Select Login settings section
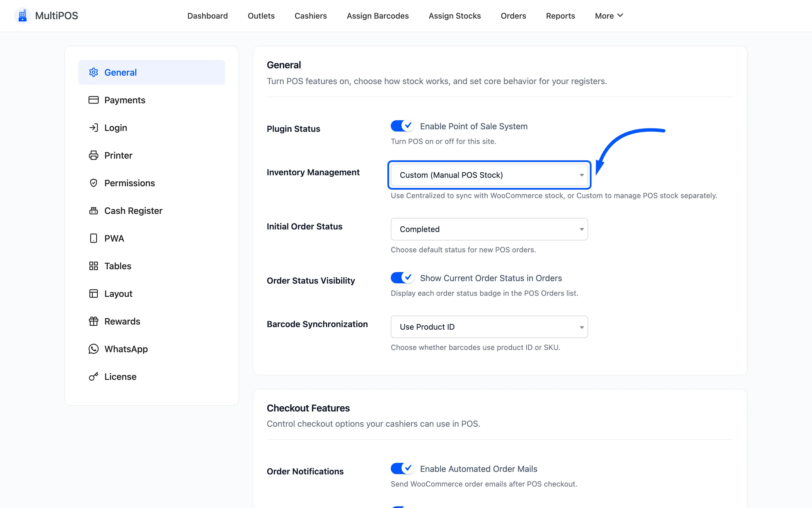Screen dimensions: 812x508 point(152,128)
